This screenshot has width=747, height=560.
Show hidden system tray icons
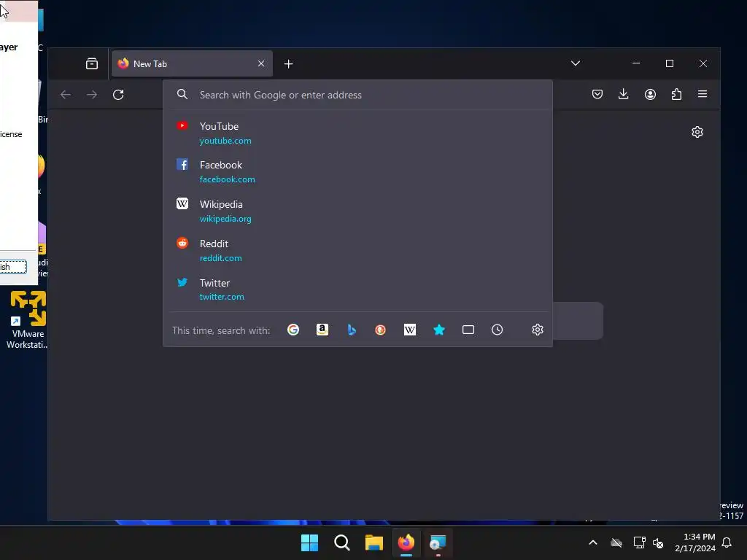[593, 542]
